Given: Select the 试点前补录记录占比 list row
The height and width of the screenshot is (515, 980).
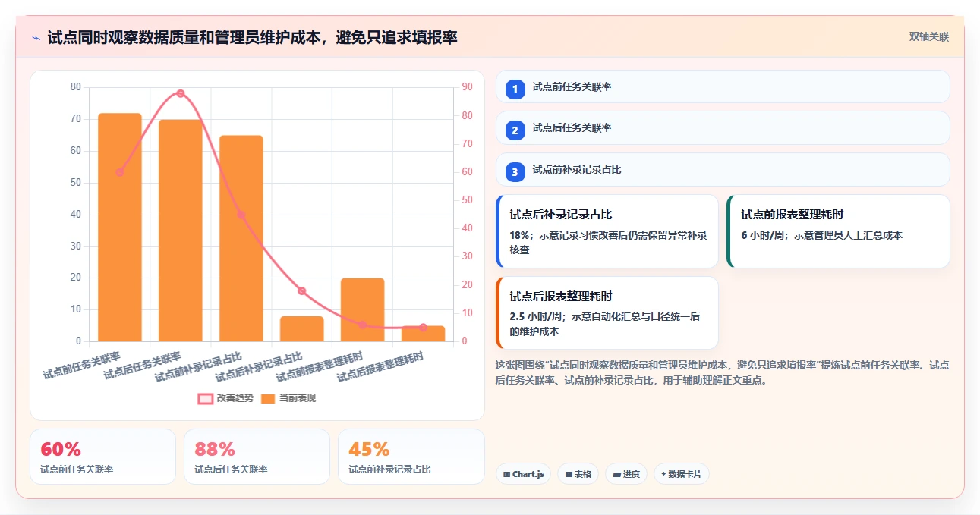Looking at the screenshot, I should click(723, 169).
